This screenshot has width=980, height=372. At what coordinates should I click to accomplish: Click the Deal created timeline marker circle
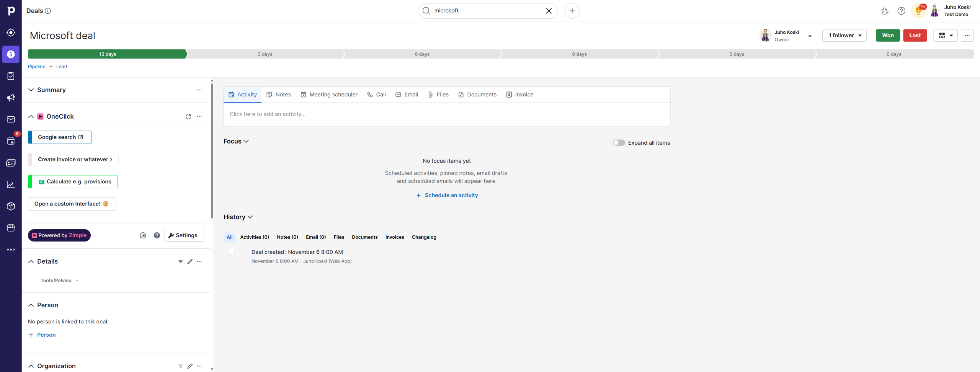point(231,251)
